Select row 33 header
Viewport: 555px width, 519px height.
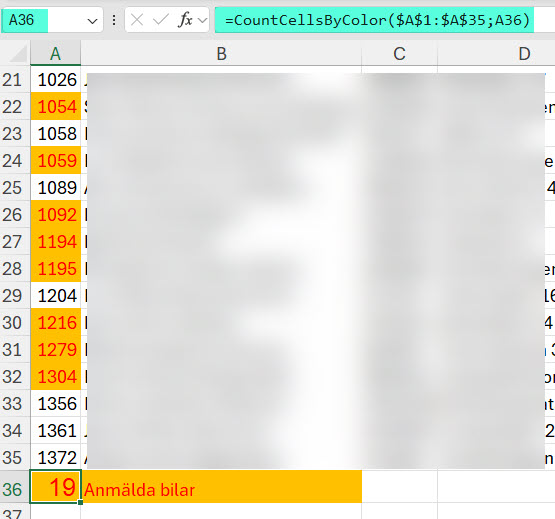[15, 403]
